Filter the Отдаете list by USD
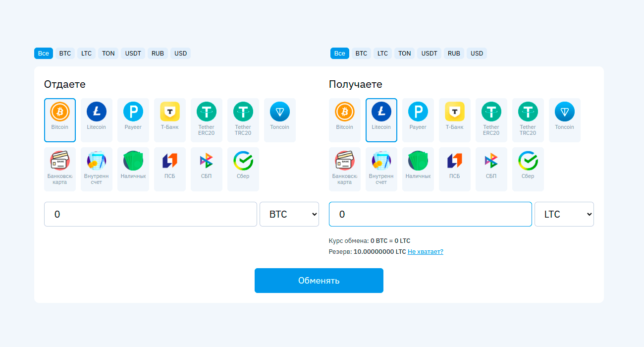Image resolution: width=644 pixels, height=347 pixels. point(181,54)
